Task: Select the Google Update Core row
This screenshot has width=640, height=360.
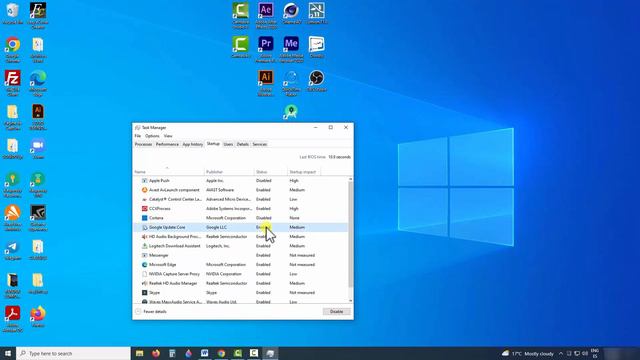Action: point(241,227)
